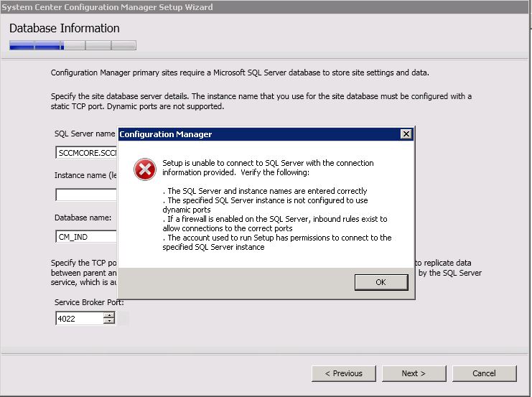Decrease the Service Broker Port value

point(109,322)
